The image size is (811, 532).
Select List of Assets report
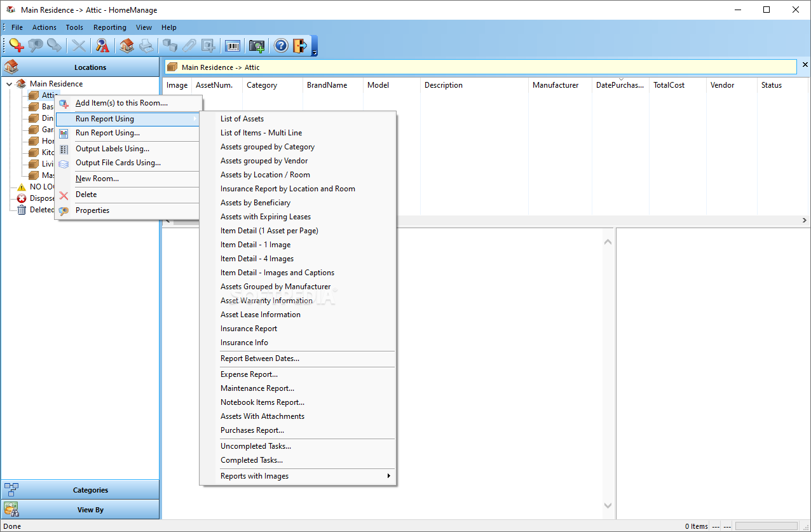pyautogui.click(x=298, y=119)
